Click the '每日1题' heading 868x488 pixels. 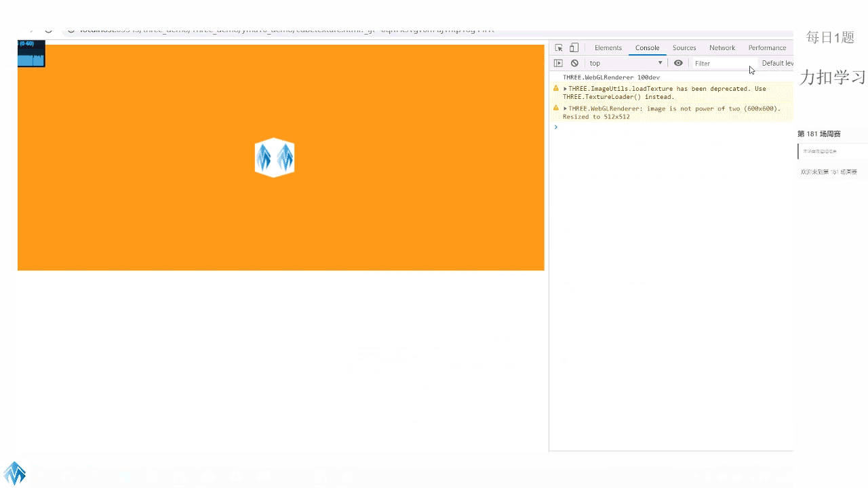[830, 38]
